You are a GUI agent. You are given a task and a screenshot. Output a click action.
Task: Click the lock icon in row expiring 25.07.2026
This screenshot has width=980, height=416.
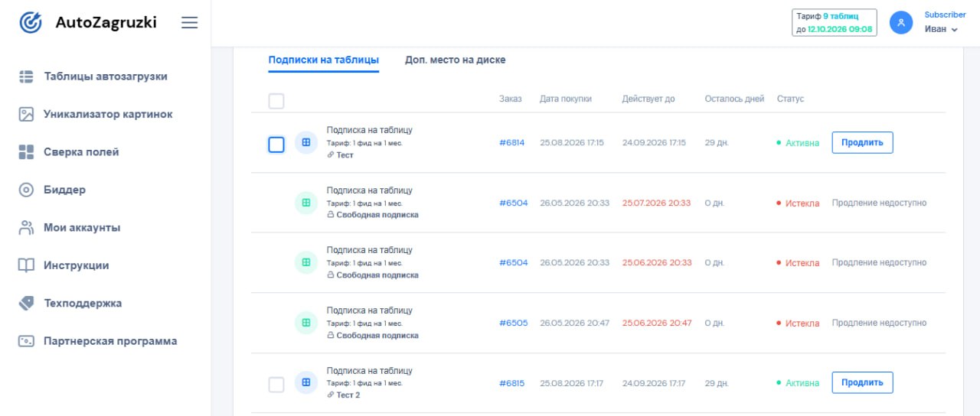click(x=330, y=215)
